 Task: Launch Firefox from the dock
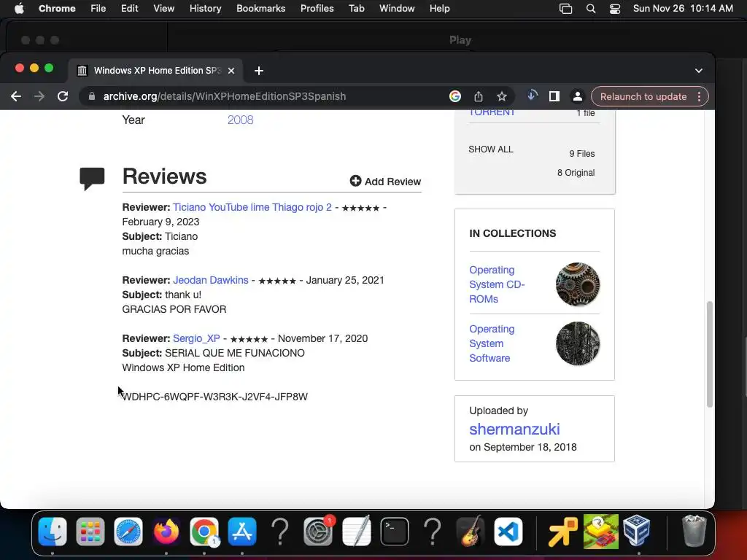pyautogui.click(x=166, y=531)
